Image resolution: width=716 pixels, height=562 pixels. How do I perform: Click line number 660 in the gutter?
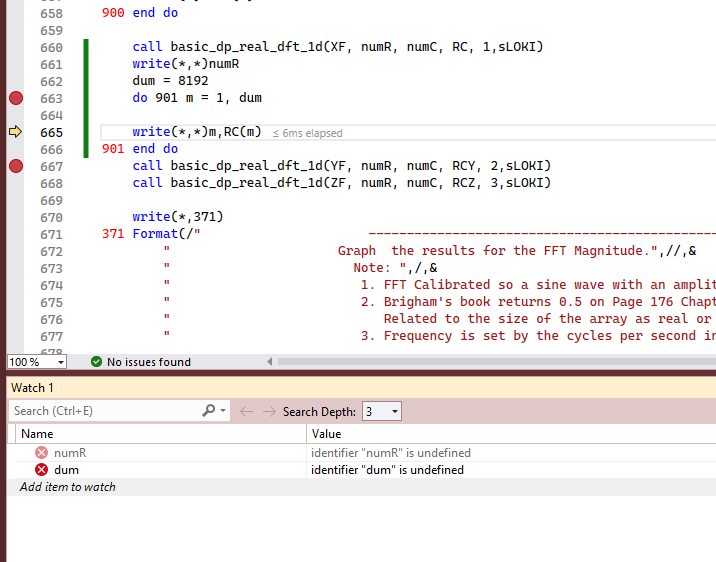pyautogui.click(x=51, y=47)
